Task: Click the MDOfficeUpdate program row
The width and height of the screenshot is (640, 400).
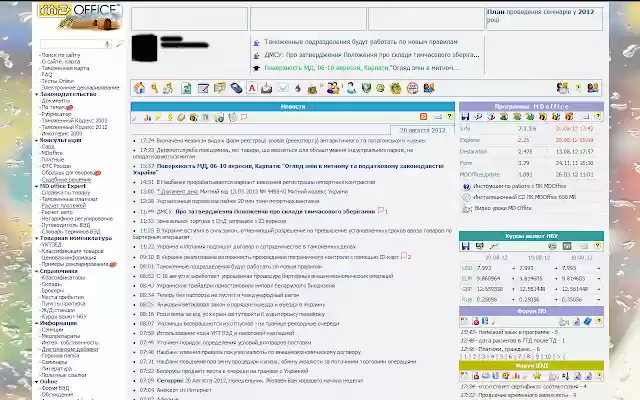Action: (531, 175)
